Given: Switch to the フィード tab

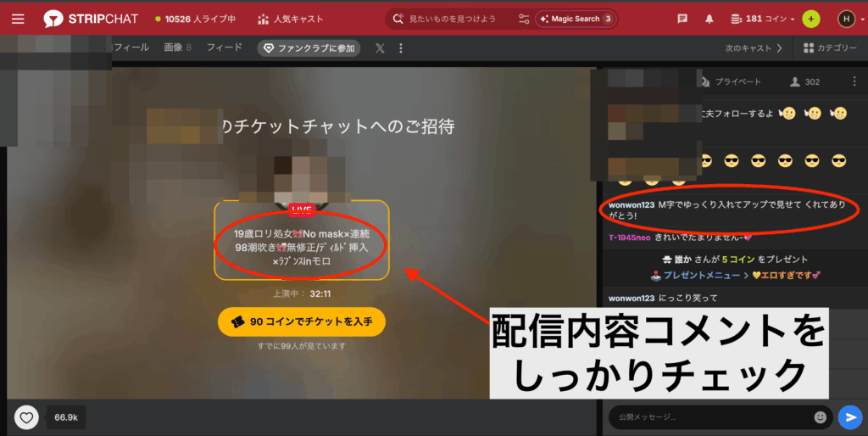Looking at the screenshot, I should pos(224,48).
